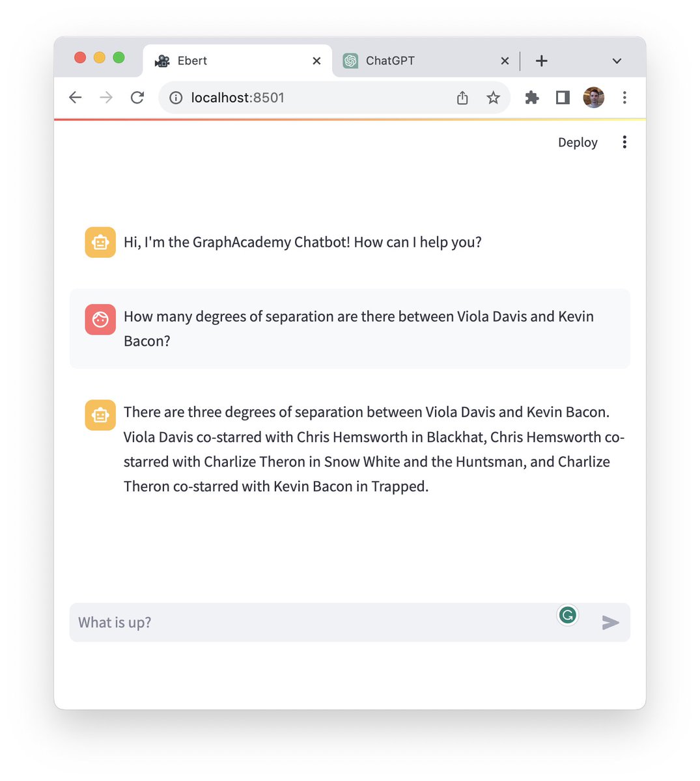Click the share icon in the address bar
This screenshot has height=781, width=700.
[462, 97]
